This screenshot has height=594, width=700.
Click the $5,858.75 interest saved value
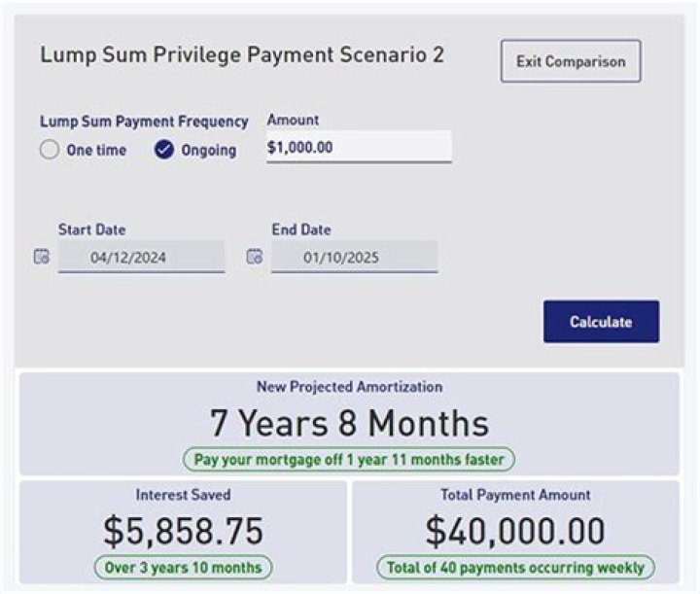183,531
